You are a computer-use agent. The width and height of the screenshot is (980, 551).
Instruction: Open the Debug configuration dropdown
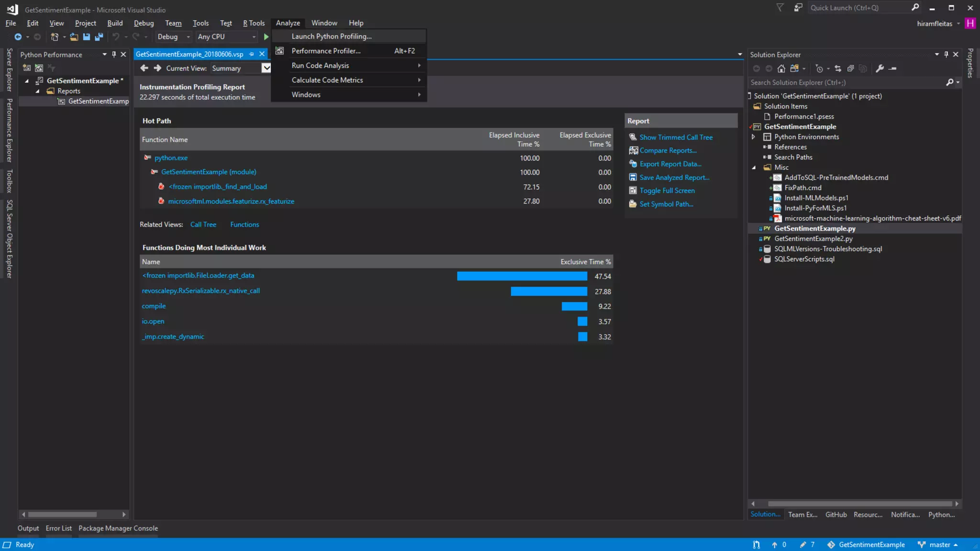(174, 37)
